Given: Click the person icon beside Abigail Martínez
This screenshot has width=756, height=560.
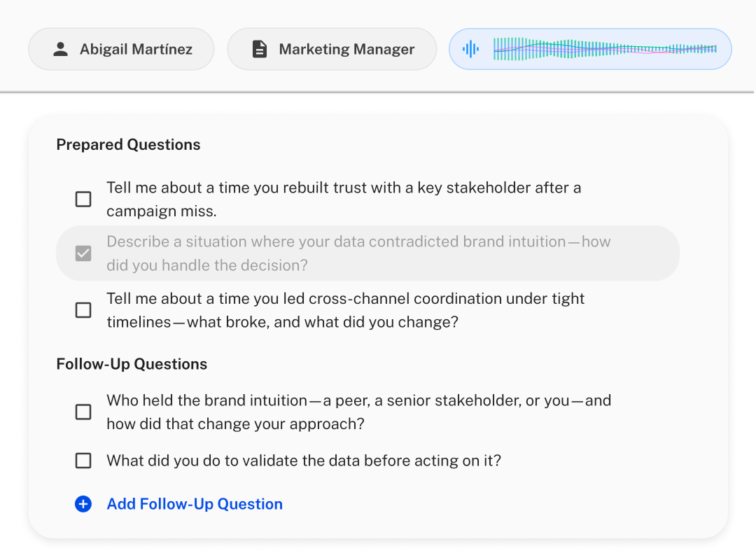Looking at the screenshot, I should (x=61, y=49).
